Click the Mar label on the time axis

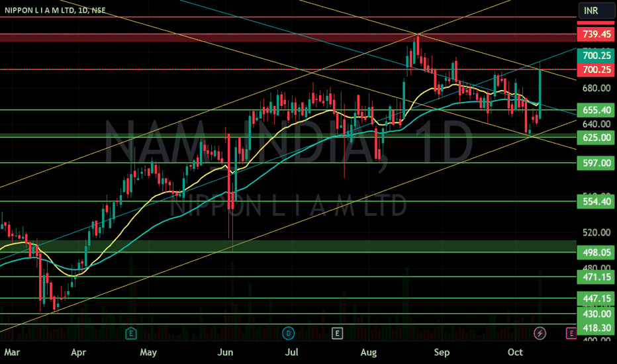12,352
